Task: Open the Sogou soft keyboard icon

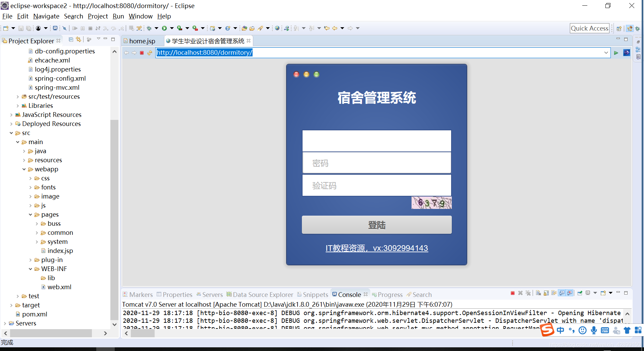Action: click(605, 330)
